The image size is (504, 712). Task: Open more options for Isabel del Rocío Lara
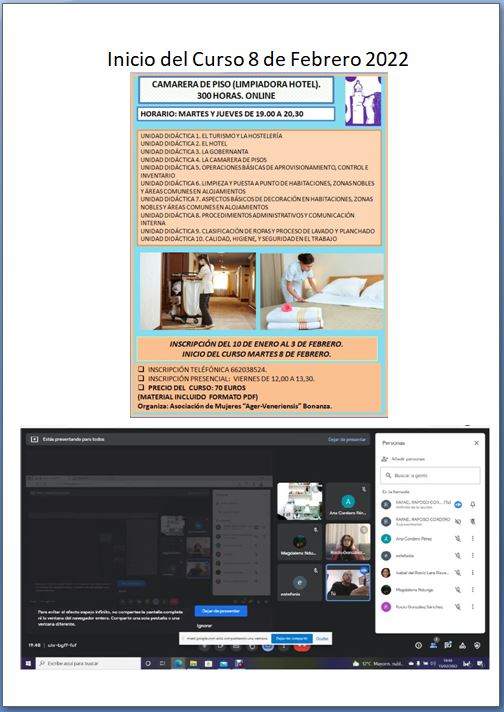[x=473, y=573]
